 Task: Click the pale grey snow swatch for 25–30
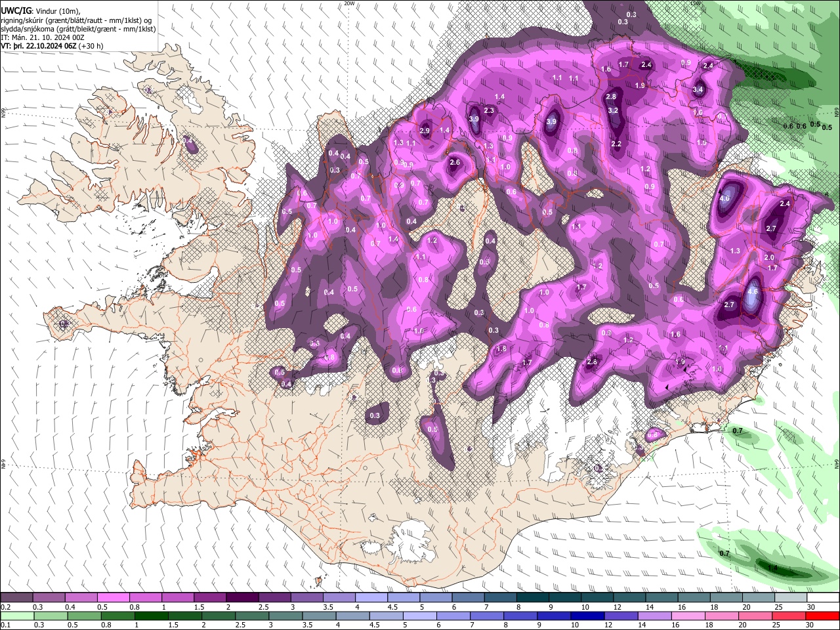pos(790,598)
